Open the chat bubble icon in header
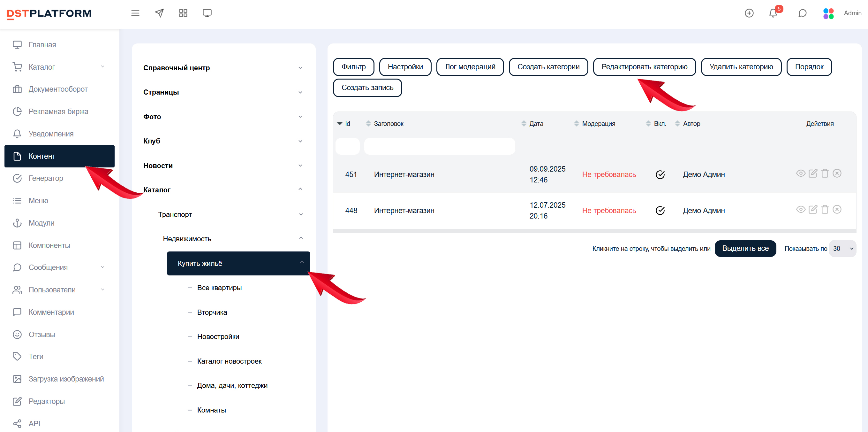This screenshot has height=432, width=868. pyautogui.click(x=802, y=13)
